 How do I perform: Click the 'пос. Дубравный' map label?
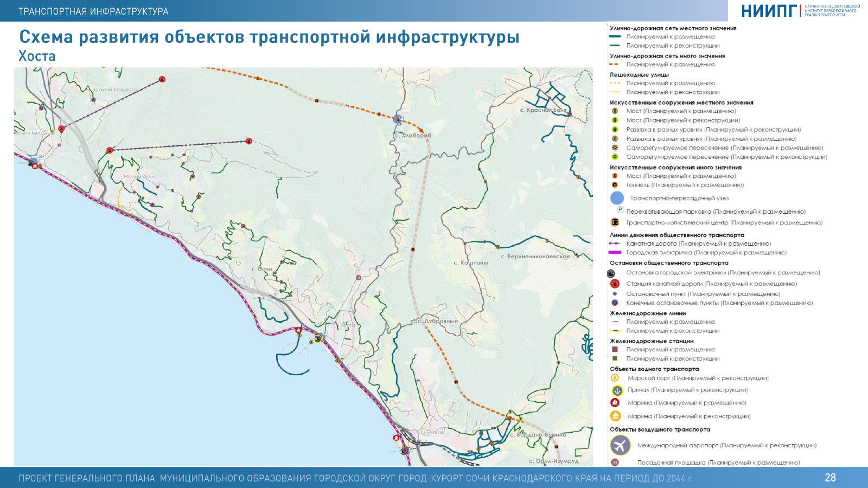434,321
